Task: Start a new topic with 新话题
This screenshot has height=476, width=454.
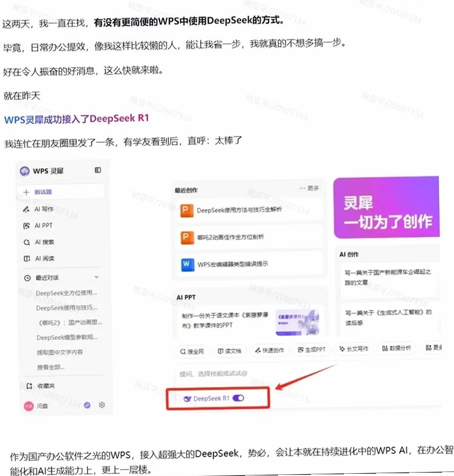Action: coord(61,192)
